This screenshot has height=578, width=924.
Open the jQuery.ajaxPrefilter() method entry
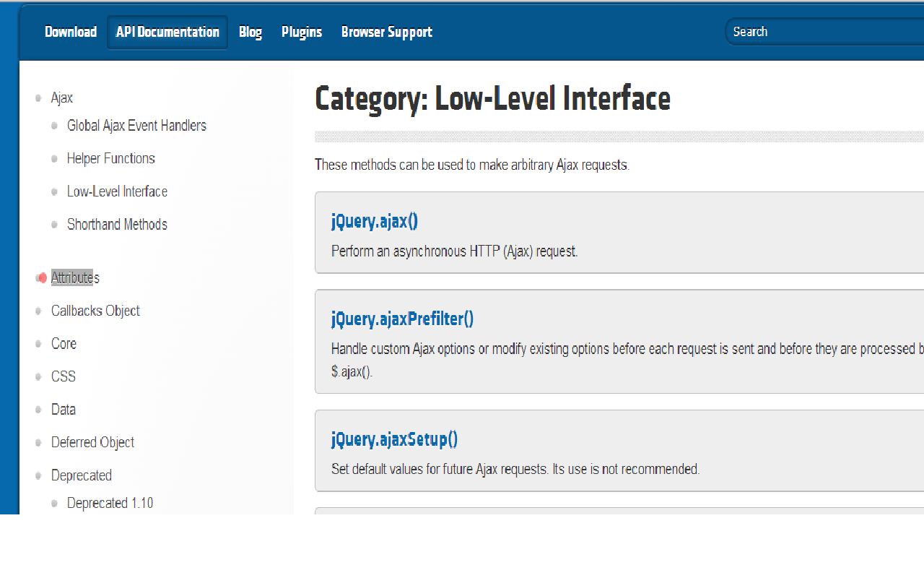(403, 319)
